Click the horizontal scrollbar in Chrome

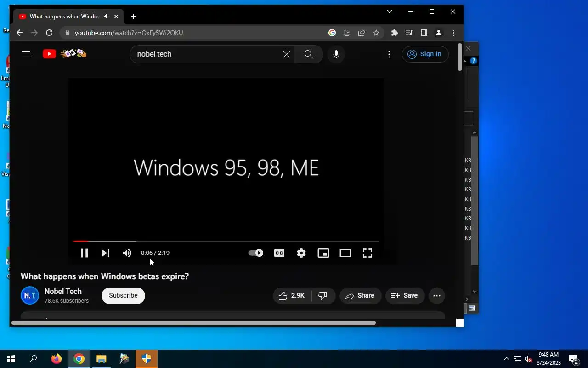(193, 323)
